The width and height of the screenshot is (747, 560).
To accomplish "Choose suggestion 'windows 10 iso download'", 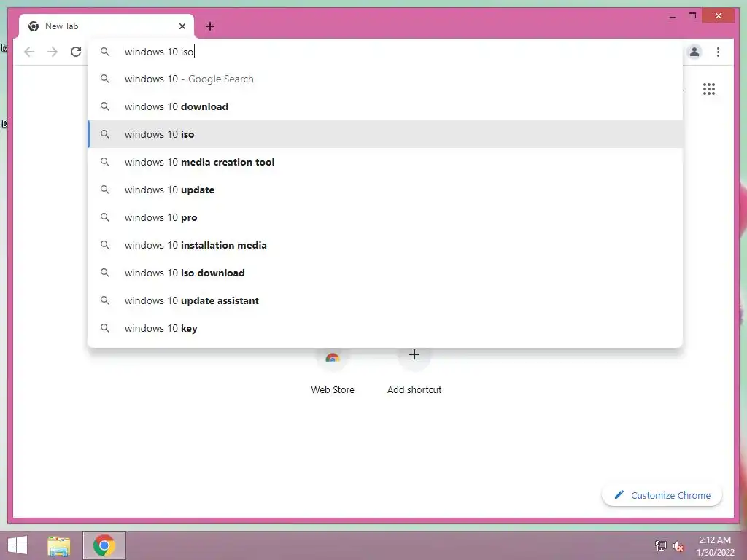I will click(385, 273).
